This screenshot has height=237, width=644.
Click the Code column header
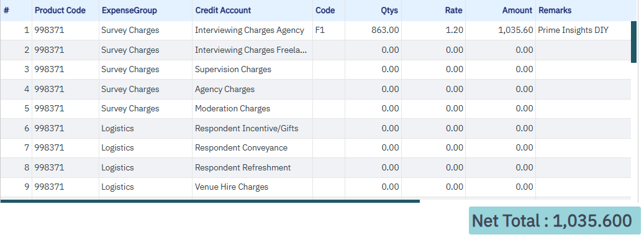click(329, 11)
